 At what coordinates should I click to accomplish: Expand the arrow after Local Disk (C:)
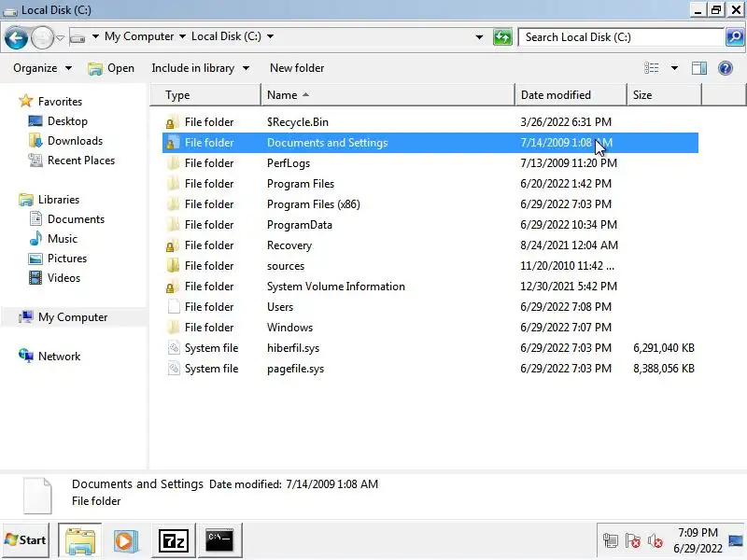(x=270, y=36)
